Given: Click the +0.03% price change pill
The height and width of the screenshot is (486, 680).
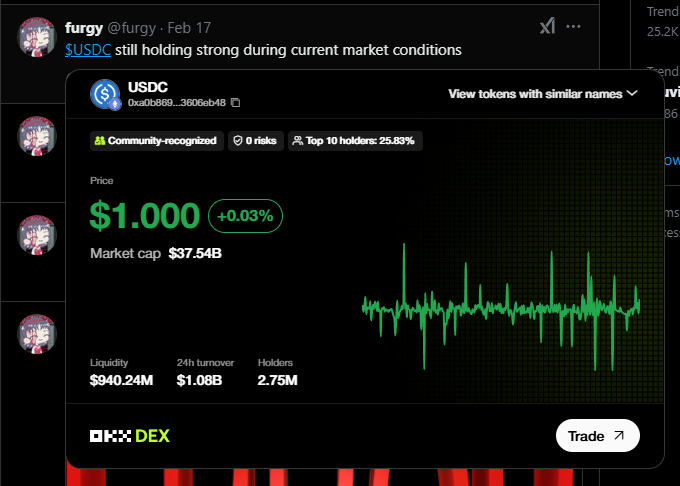Looking at the screenshot, I should [x=245, y=216].
